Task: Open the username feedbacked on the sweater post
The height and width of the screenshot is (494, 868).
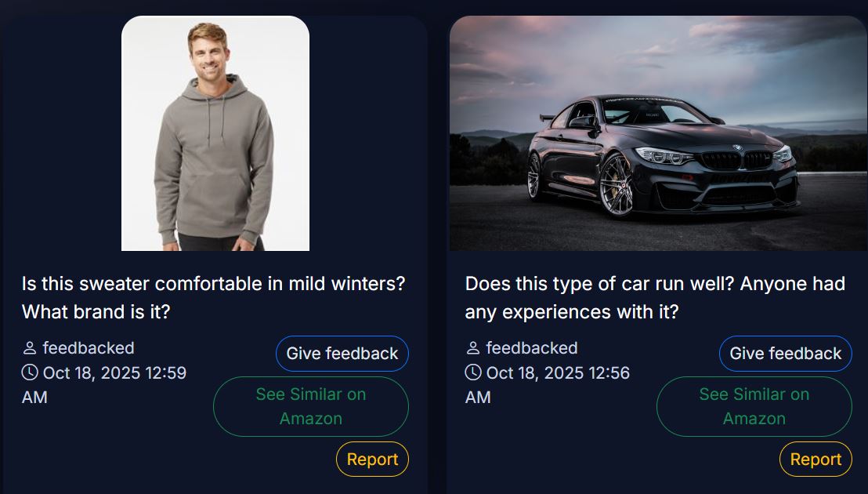Action: click(x=89, y=348)
